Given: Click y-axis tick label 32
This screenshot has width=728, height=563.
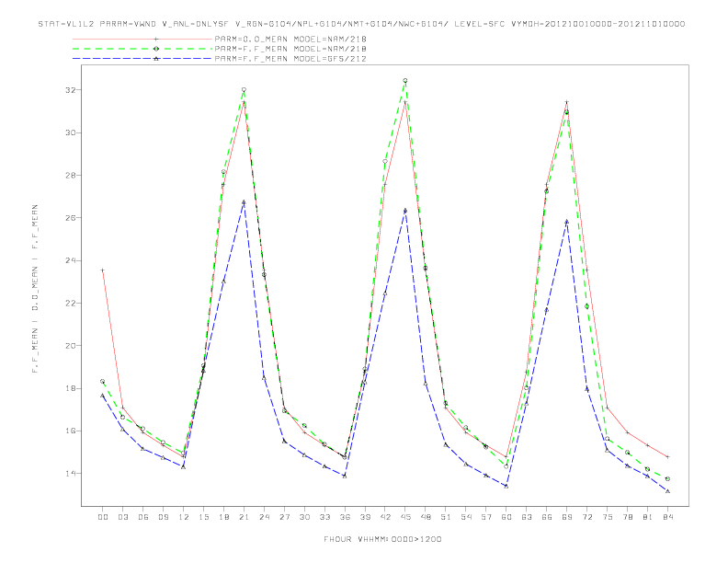Looking at the screenshot, I should coord(70,90).
